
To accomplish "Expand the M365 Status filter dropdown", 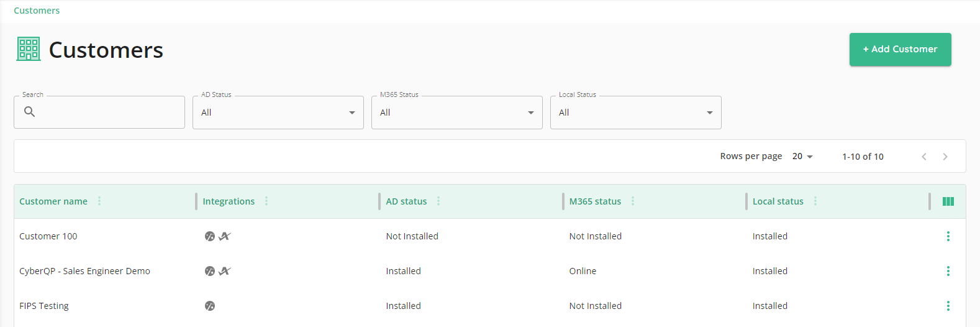I will pos(457,113).
